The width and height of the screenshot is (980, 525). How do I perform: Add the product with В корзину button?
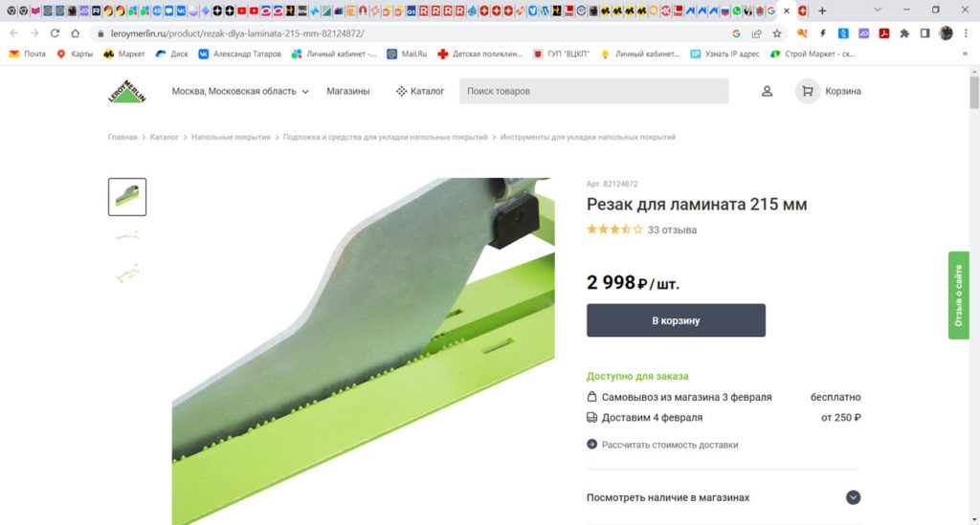[676, 320]
